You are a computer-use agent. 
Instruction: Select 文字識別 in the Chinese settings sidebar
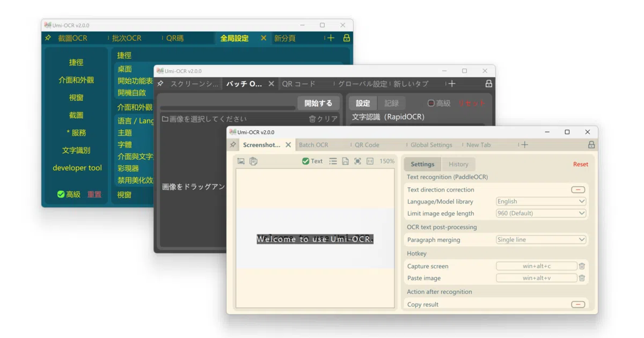76,150
